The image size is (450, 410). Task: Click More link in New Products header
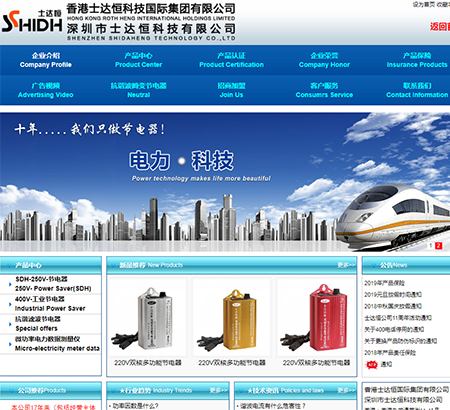click(x=346, y=265)
